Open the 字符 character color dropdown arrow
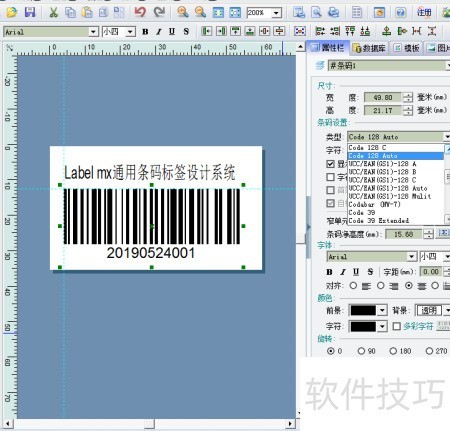 pos(382,326)
